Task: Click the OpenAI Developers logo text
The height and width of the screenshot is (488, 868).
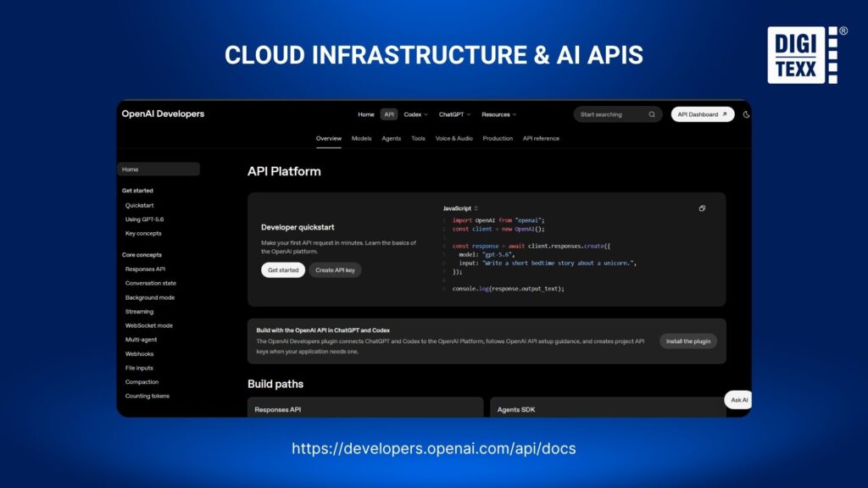Action: 163,114
